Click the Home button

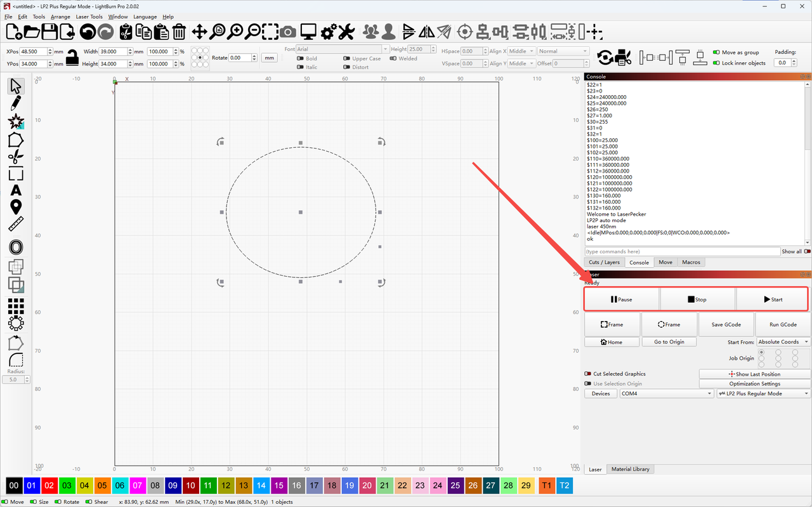612,342
